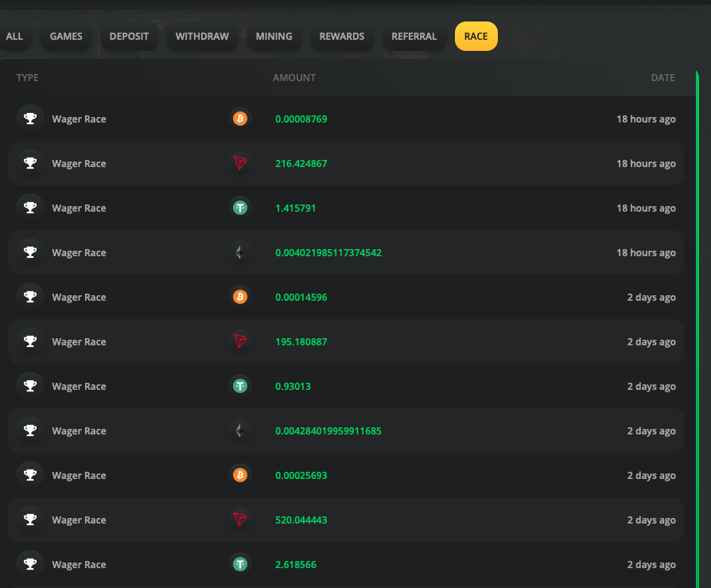The width and height of the screenshot is (711, 588).
Task: Click the Tron icon beside 195.180887
Action: point(240,341)
